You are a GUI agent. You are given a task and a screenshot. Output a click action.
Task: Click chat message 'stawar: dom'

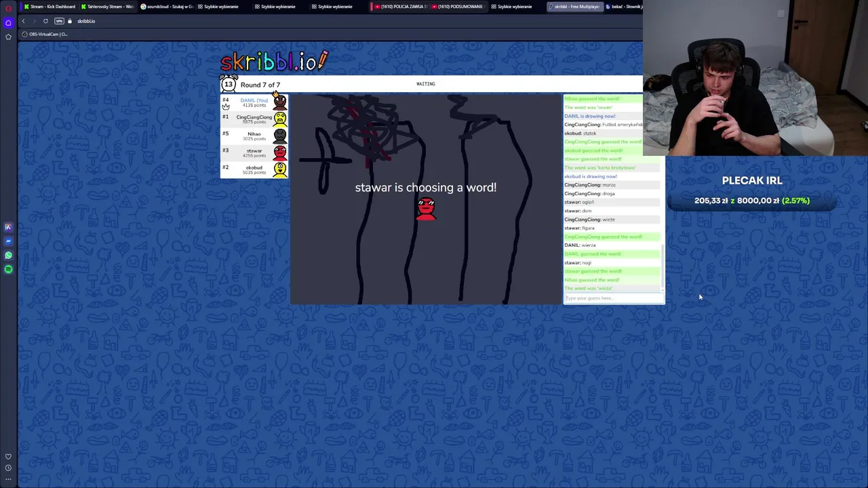click(578, 211)
